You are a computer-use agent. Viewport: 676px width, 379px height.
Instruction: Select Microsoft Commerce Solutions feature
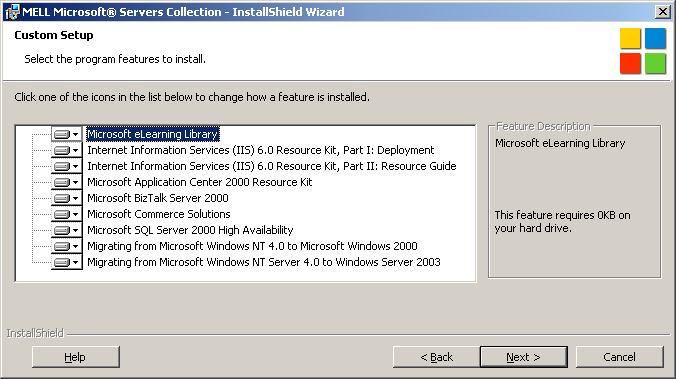click(x=159, y=214)
